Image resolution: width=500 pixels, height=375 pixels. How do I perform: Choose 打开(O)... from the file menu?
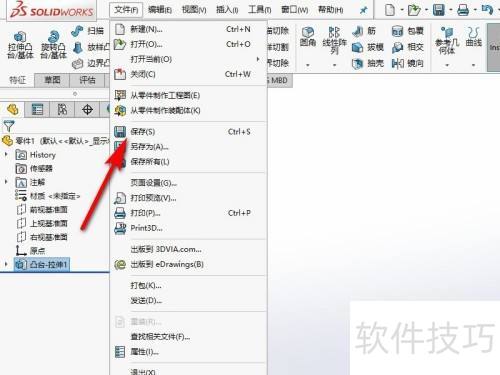tap(188, 44)
